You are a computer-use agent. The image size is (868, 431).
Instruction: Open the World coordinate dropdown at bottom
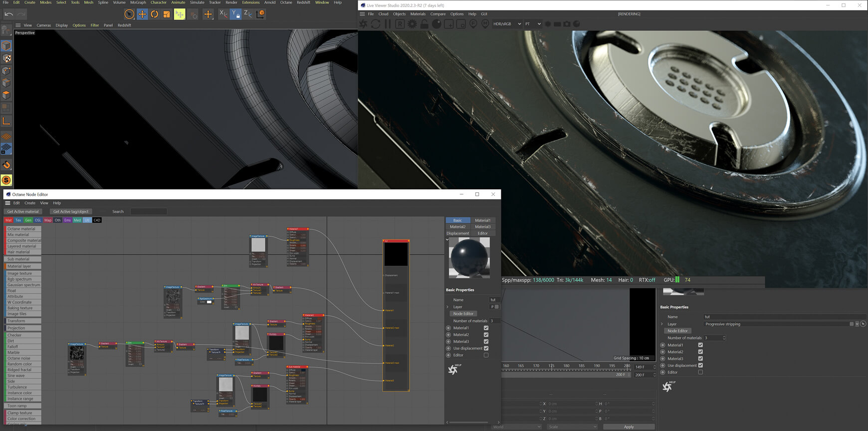coord(516,427)
